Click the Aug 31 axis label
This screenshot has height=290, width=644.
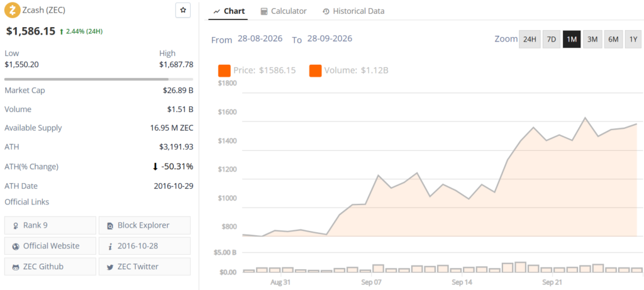[280, 282]
